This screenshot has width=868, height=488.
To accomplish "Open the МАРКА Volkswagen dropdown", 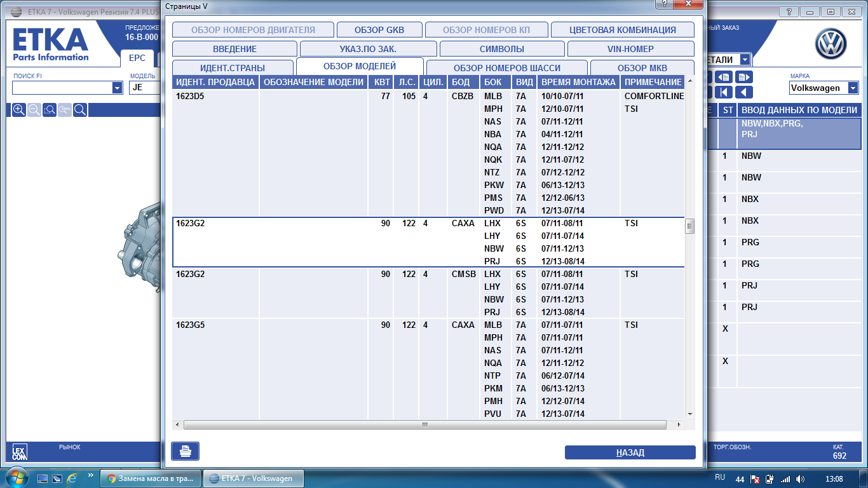I will pos(853,88).
